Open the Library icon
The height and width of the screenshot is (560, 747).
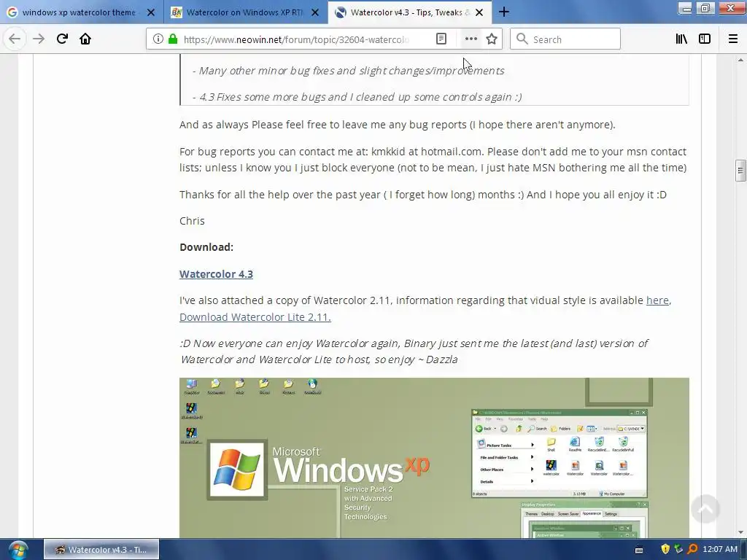coord(681,39)
